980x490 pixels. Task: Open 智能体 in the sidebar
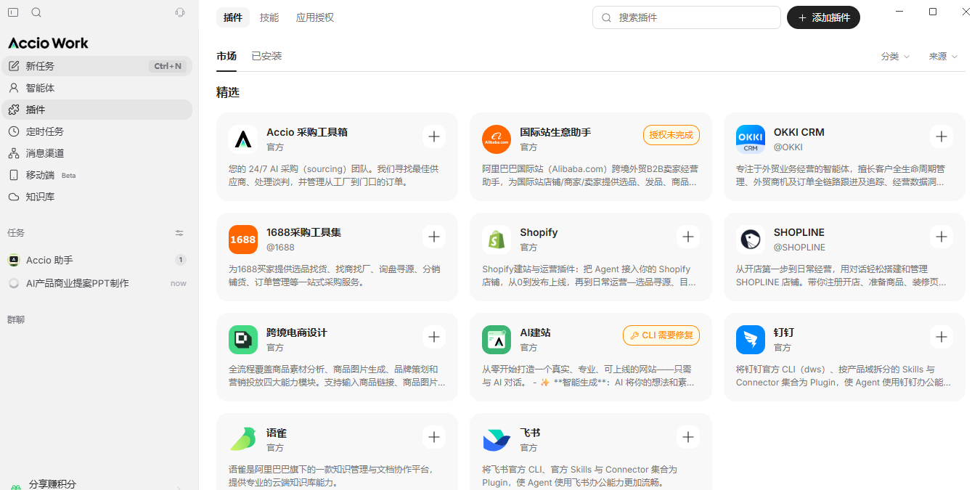click(x=96, y=88)
